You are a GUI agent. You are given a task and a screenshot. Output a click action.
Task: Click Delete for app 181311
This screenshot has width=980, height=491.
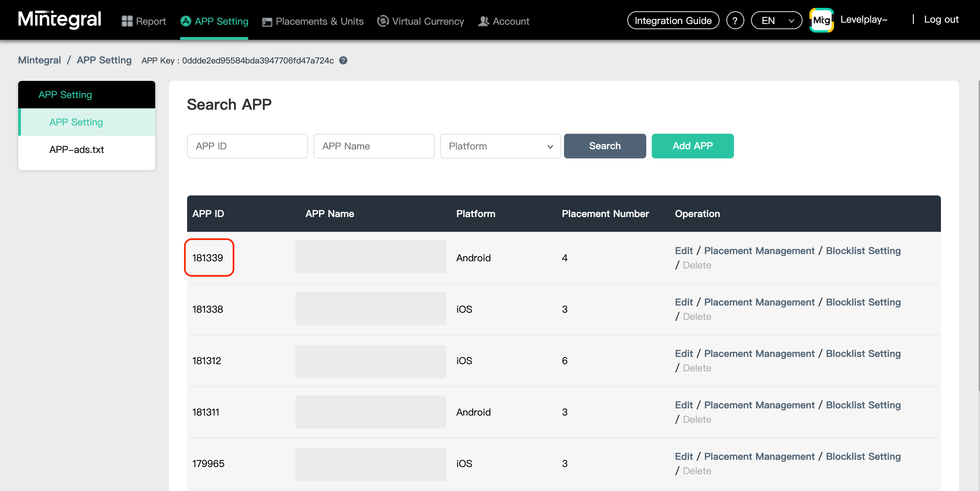[x=697, y=419]
